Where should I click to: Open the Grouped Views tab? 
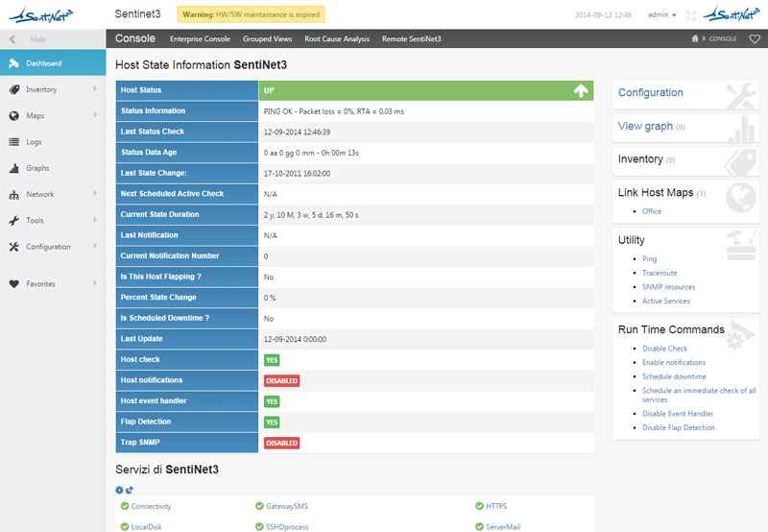pos(267,38)
